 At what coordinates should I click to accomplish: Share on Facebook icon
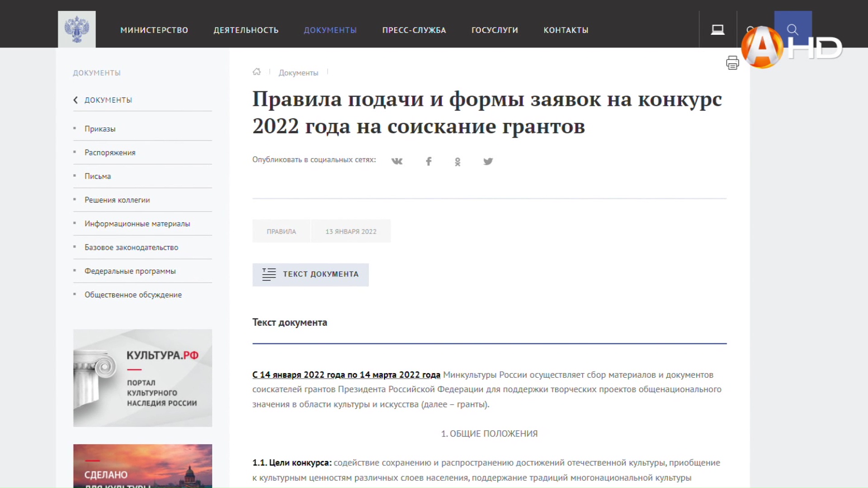pos(429,161)
